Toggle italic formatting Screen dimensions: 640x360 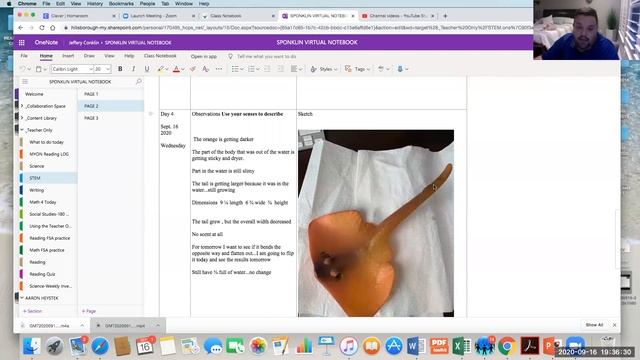tap(133, 69)
